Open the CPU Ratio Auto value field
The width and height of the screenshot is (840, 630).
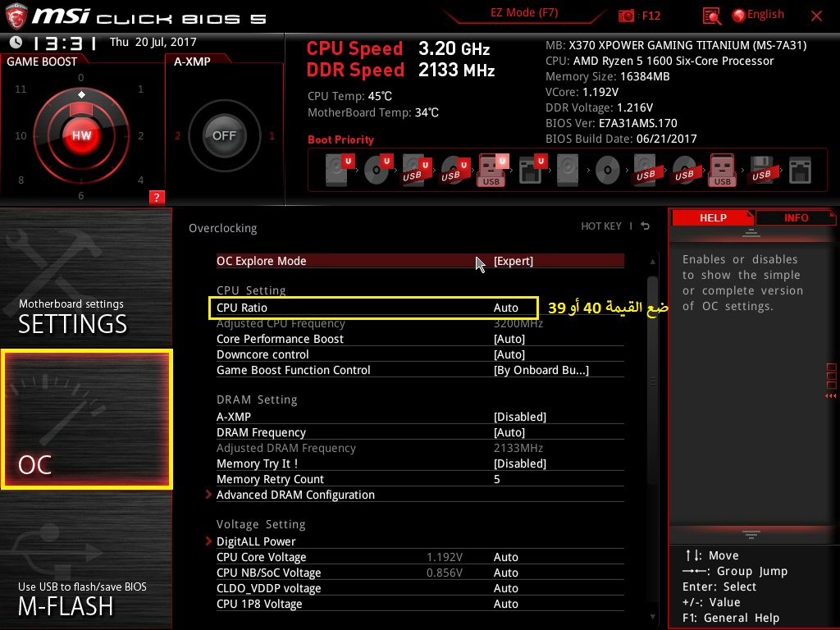coord(505,308)
